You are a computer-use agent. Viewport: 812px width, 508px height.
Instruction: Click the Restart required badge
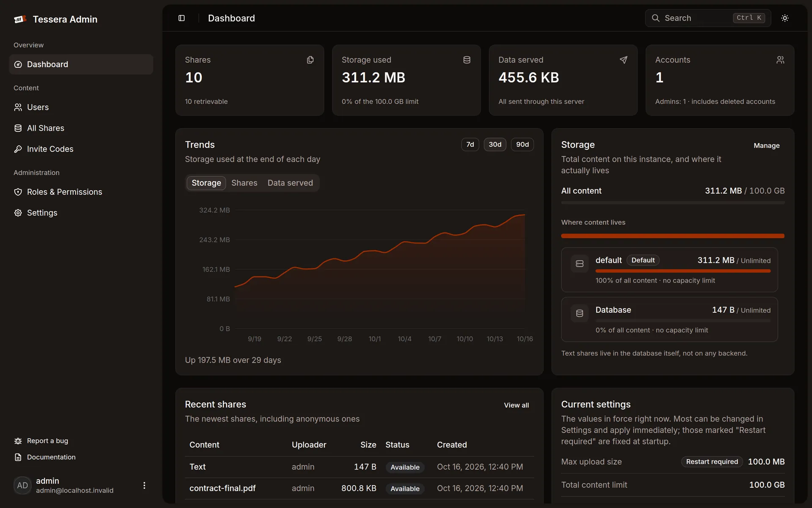(712, 462)
